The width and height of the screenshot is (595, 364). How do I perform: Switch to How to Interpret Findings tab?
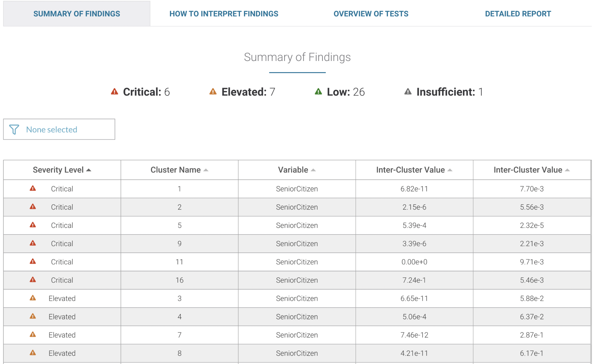click(x=224, y=14)
